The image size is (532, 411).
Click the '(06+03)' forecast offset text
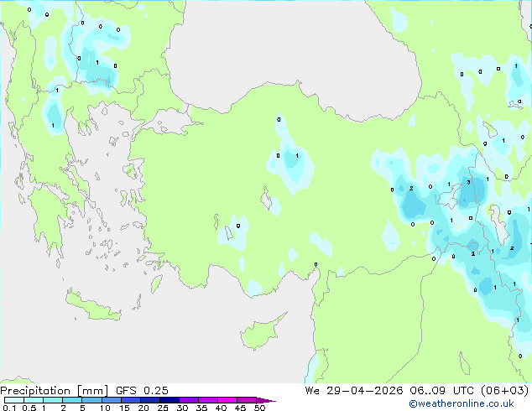click(505, 391)
